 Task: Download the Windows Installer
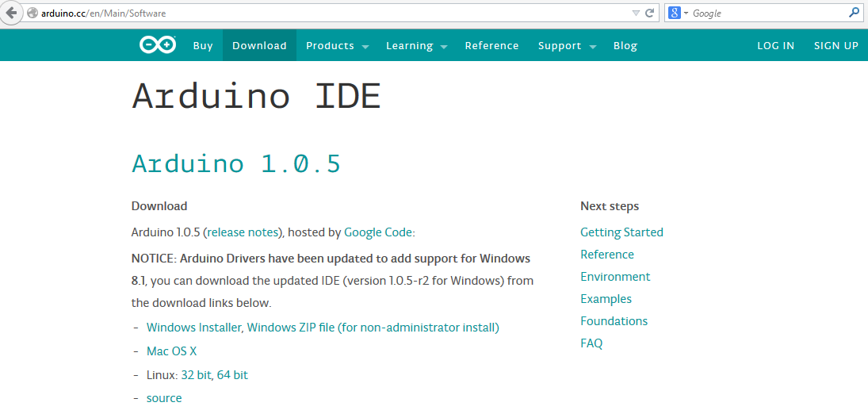pos(193,328)
